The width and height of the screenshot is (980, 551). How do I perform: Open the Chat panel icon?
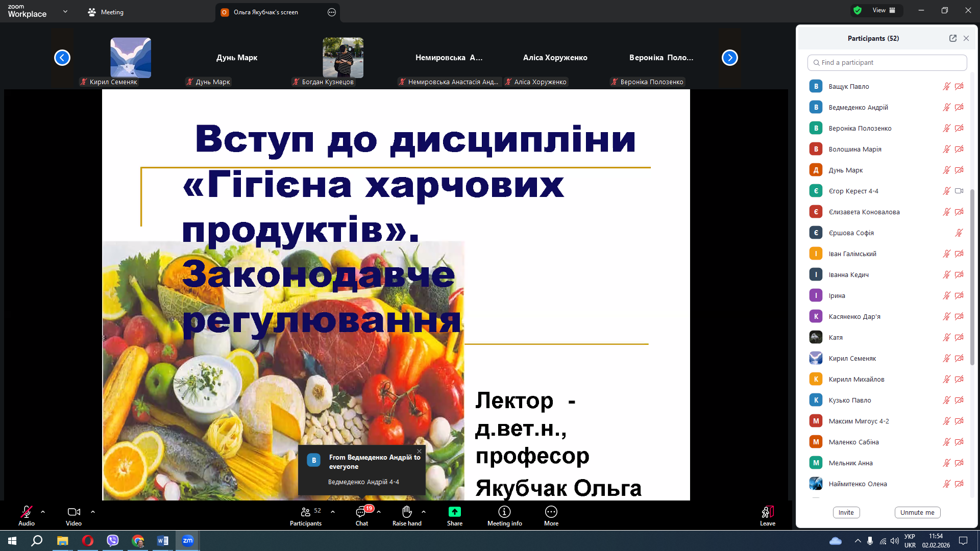point(361,512)
